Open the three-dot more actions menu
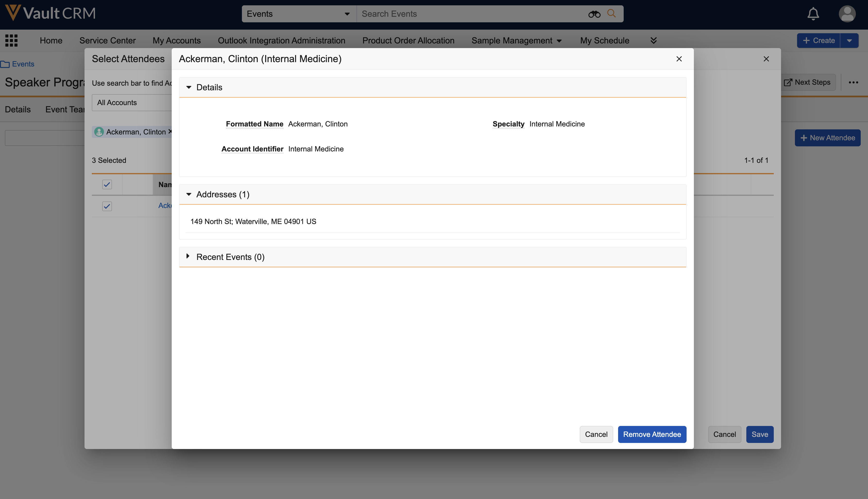868x499 pixels. [853, 82]
